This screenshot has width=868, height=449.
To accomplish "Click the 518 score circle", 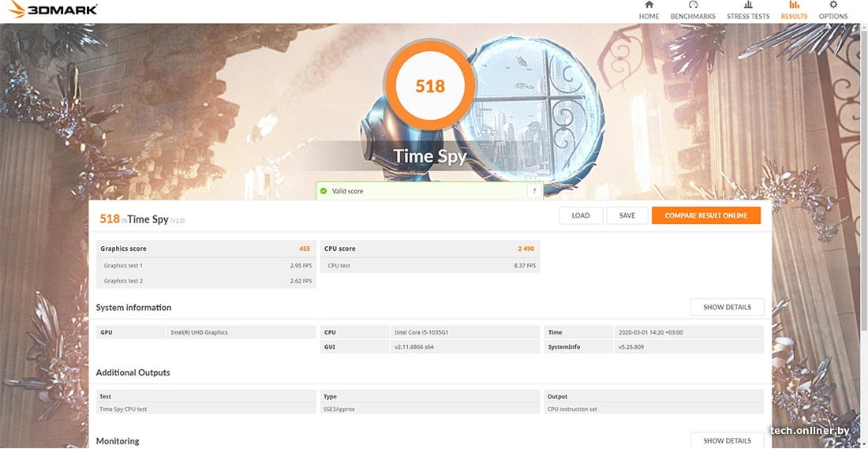I will (x=430, y=86).
